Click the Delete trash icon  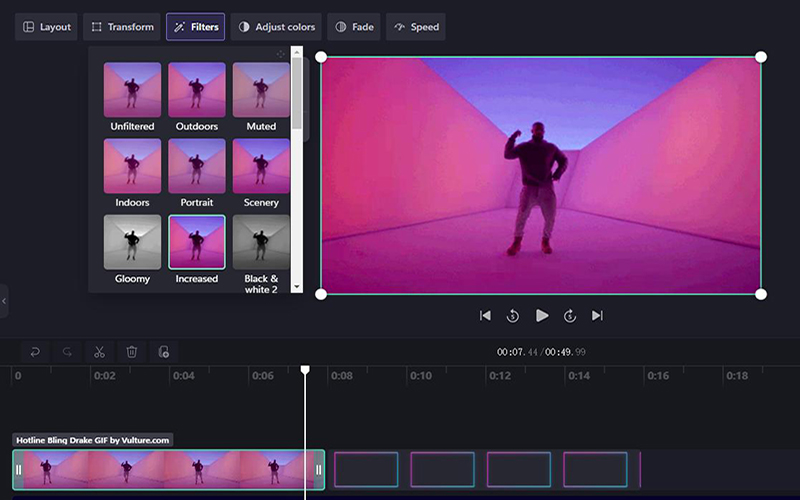(x=132, y=352)
